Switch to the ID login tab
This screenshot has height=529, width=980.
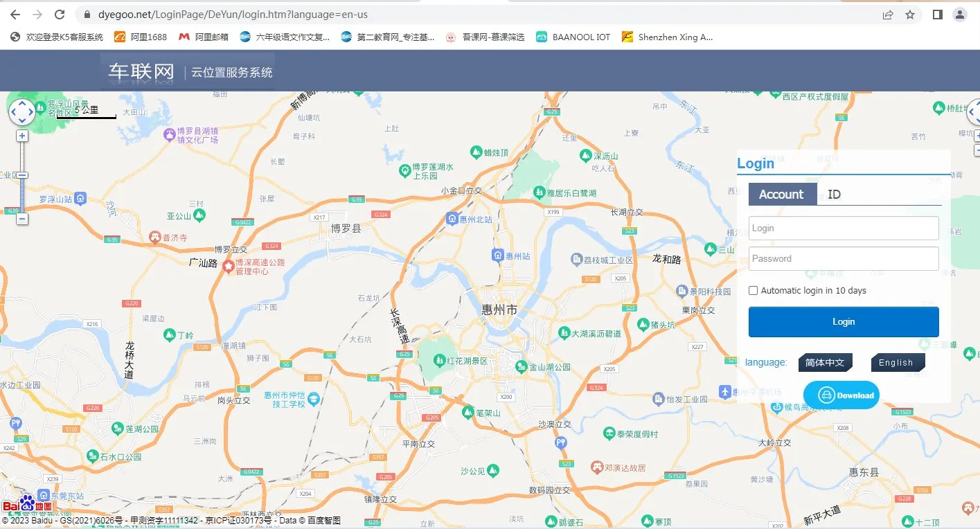pos(834,195)
